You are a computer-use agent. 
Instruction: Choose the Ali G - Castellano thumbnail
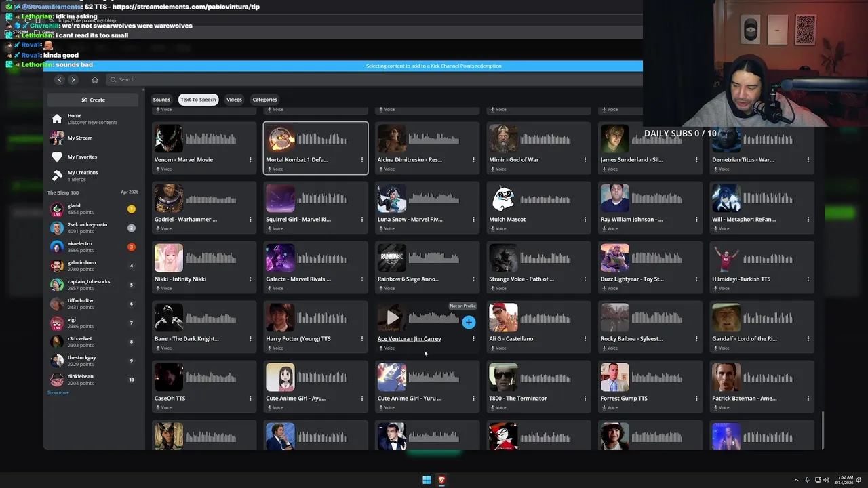(503, 318)
